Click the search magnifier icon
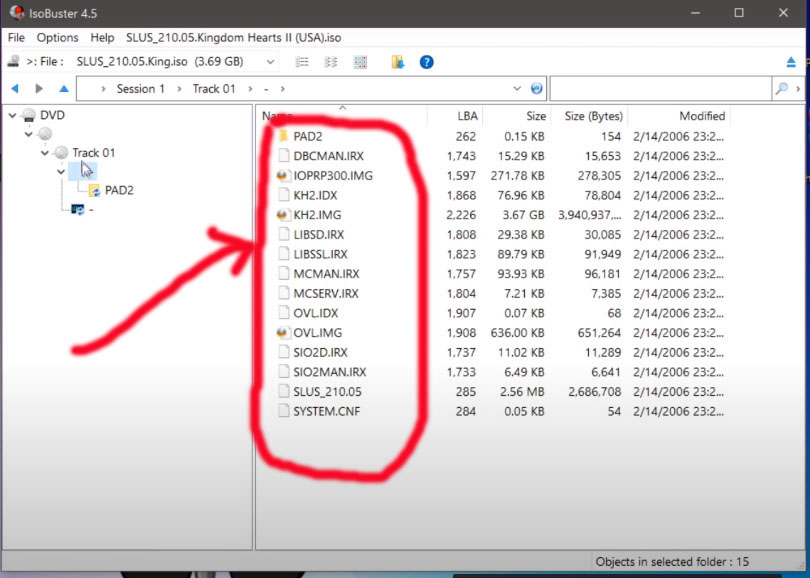Viewport: 810px width, 578px height. [781, 89]
